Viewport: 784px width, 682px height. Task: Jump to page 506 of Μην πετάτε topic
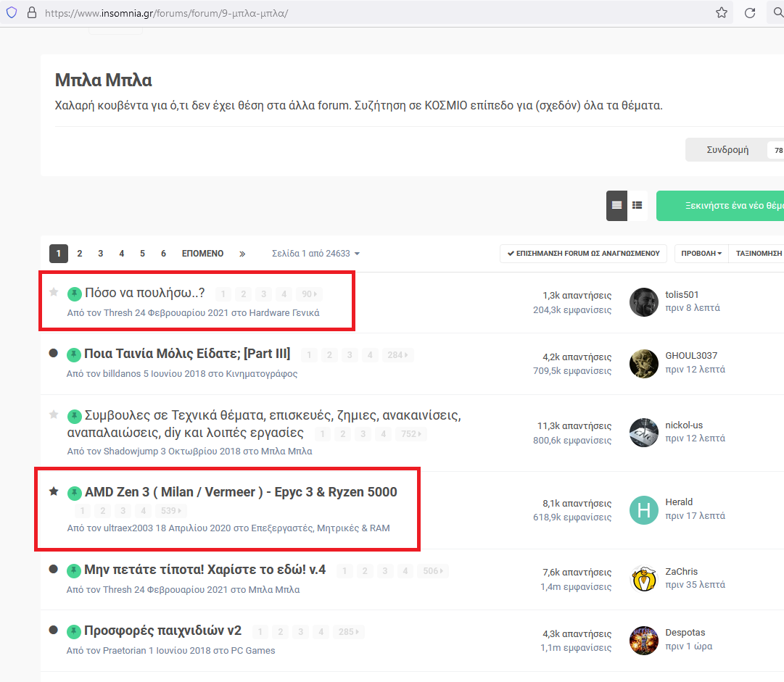(x=433, y=570)
